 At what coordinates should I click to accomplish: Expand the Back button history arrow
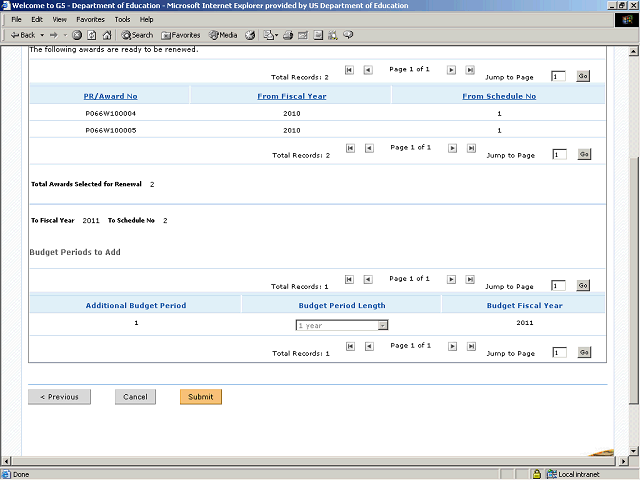coord(40,35)
